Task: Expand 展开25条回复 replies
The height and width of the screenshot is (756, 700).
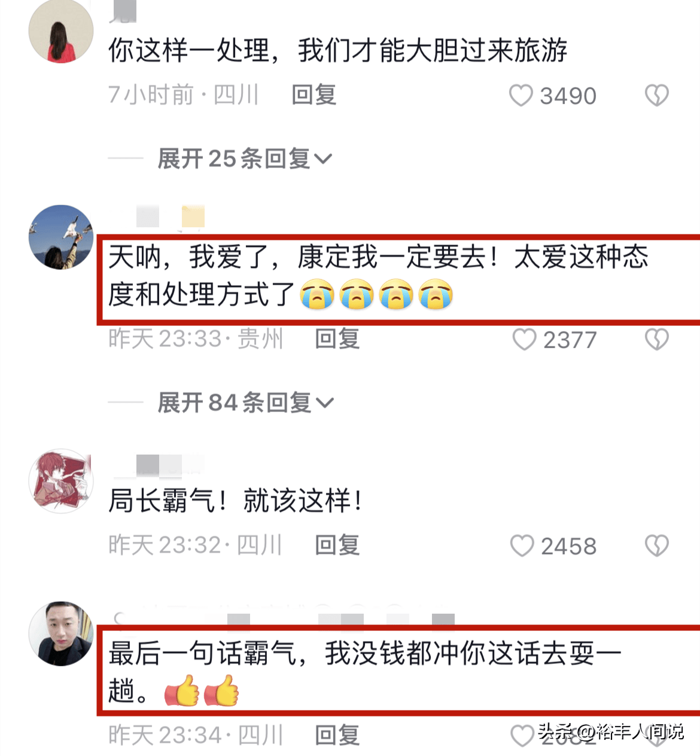Action: [x=244, y=158]
